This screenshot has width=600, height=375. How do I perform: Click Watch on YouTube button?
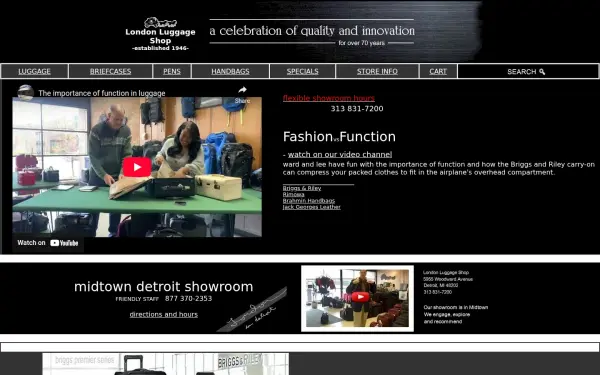tap(48, 243)
